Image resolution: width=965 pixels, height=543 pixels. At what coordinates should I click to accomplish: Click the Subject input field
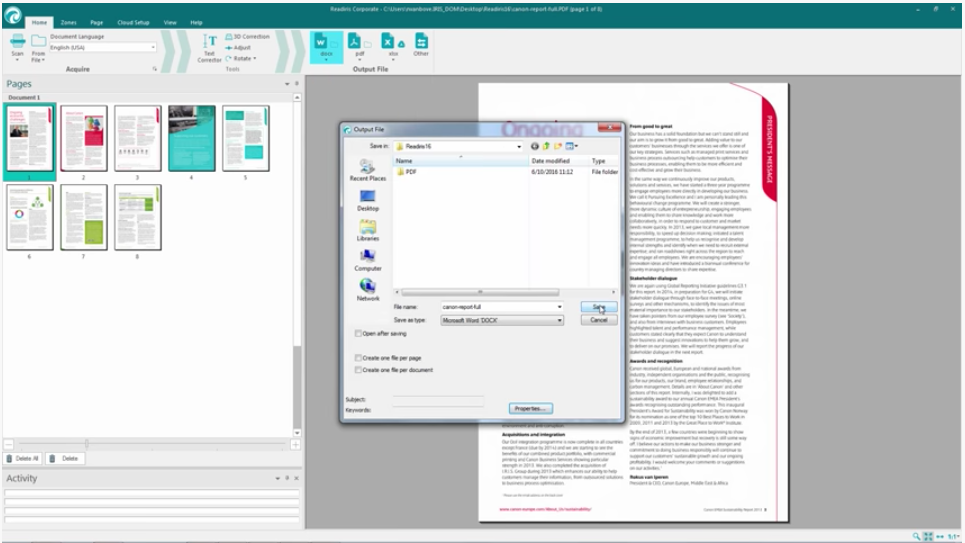(438, 400)
